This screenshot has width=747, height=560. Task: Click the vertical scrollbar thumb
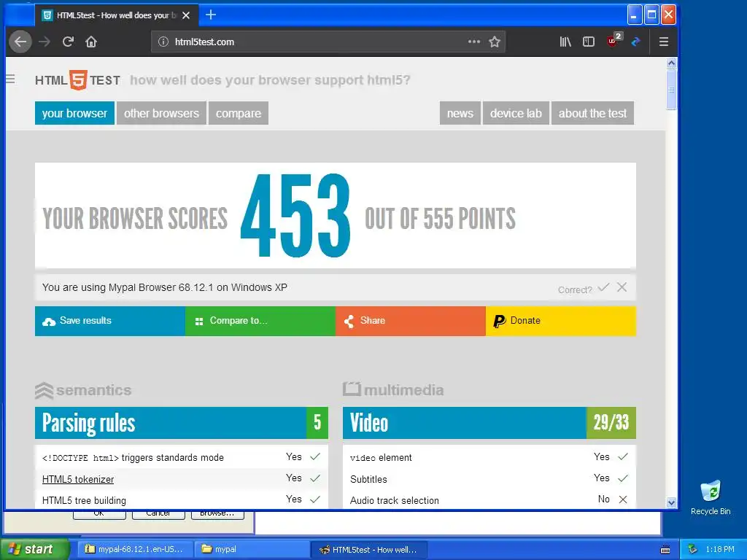click(671, 90)
